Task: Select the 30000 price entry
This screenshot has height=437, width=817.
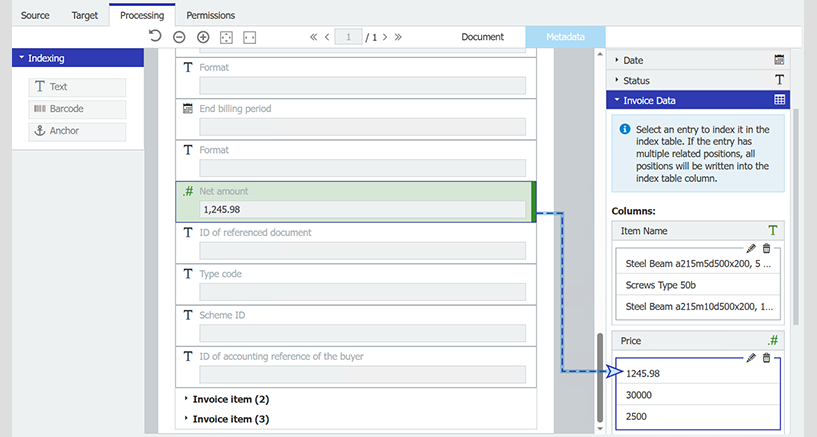Action: (698, 395)
